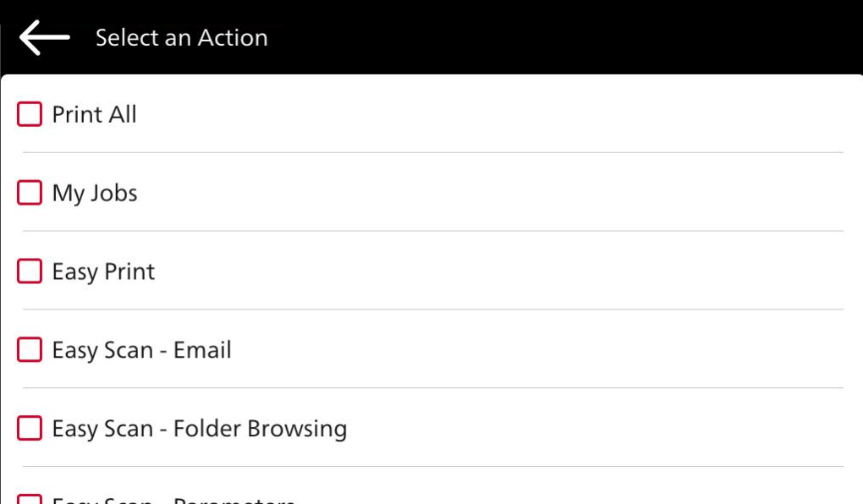Enable the My Jobs checkbox
The height and width of the screenshot is (504, 863).
coord(30,193)
